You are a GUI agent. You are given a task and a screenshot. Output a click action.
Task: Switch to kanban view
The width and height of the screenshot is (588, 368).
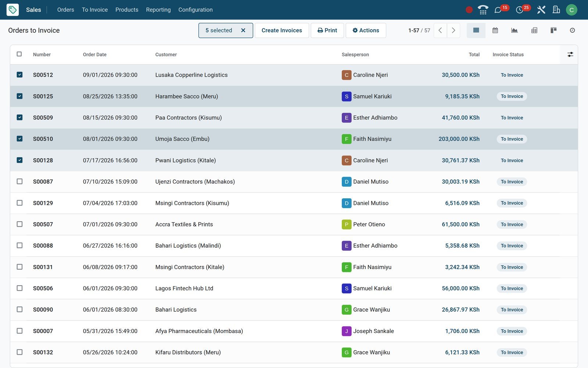(x=553, y=31)
